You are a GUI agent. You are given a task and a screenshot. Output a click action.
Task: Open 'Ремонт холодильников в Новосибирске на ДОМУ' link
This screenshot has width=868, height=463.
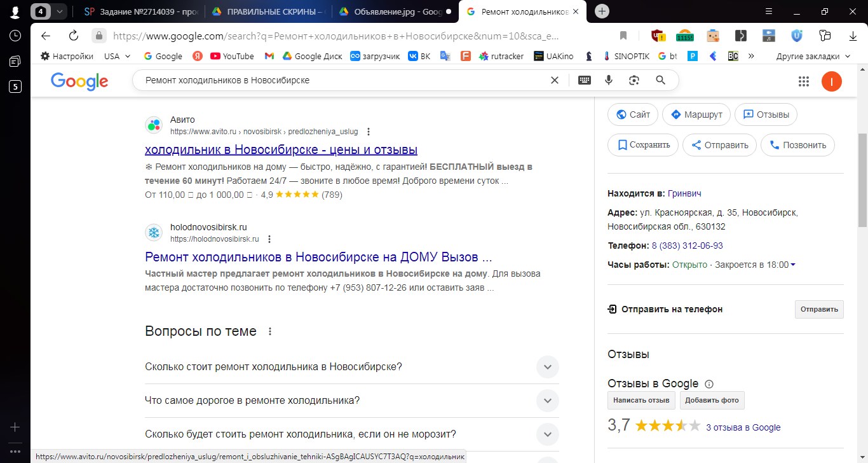[318, 258]
